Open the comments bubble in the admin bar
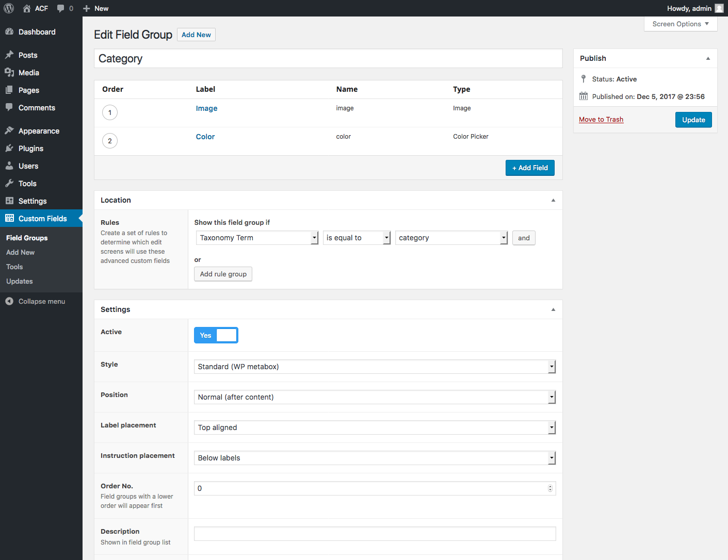Image resolution: width=728 pixels, height=560 pixels. (x=62, y=8)
